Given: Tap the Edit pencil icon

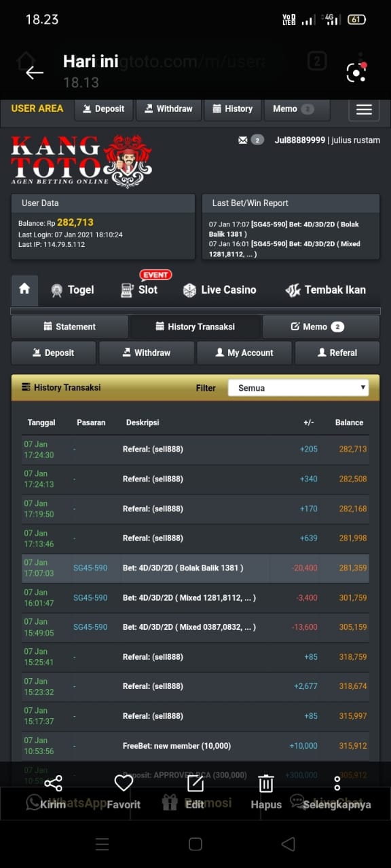Looking at the screenshot, I should pyautogui.click(x=195, y=784).
